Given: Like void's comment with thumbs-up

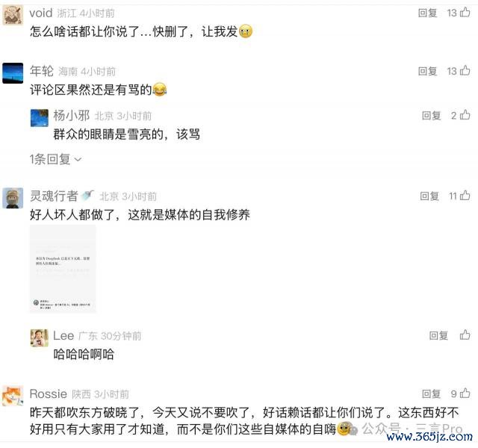Looking at the screenshot, I should 465,12.
